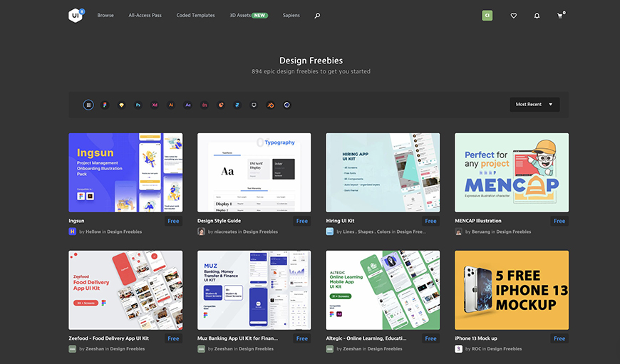Visit author Beruang's profile link
620x364 pixels.
click(481, 232)
